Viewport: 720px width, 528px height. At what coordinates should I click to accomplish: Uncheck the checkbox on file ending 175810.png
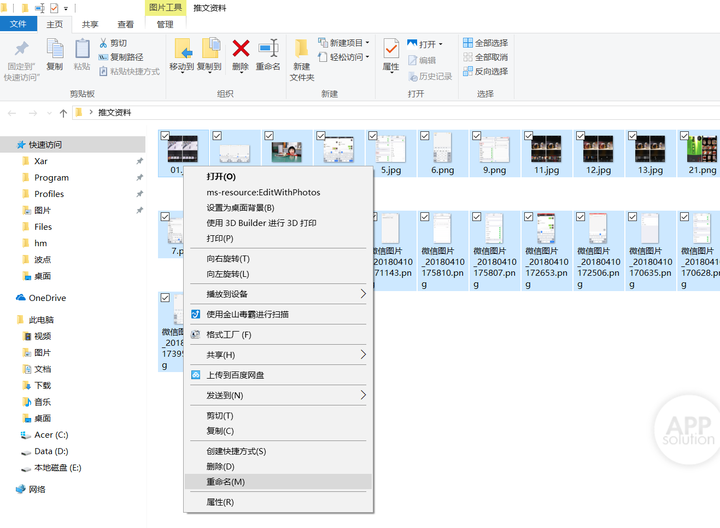[x=425, y=217]
